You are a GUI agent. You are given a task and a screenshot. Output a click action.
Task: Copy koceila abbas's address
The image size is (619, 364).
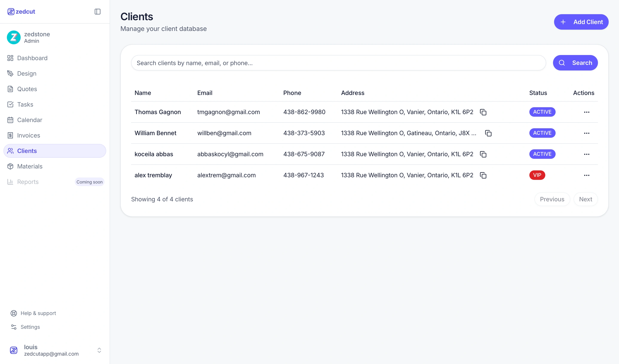pos(483,154)
